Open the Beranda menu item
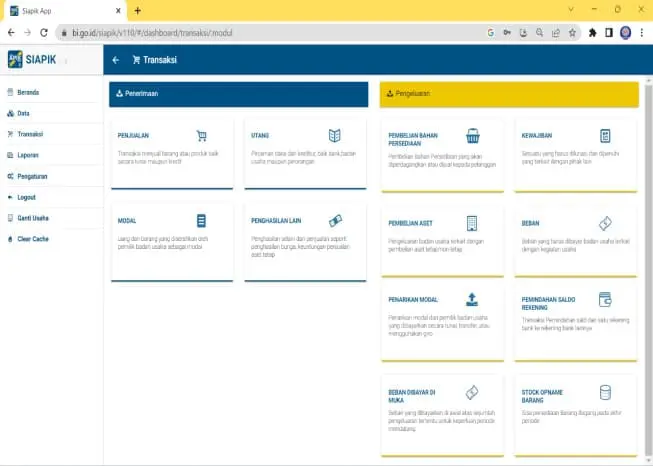 [x=28, y=92]
